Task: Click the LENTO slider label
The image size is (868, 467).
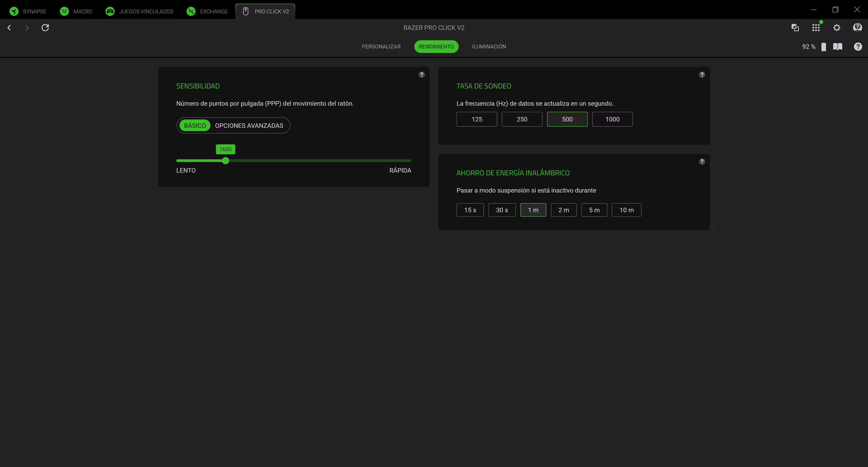Action: 186,171
